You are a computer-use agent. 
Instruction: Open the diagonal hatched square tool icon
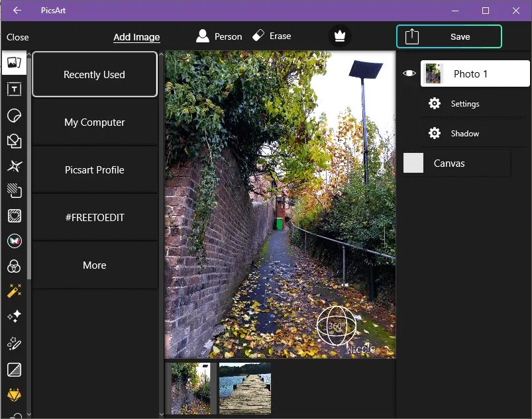(15, 369)
